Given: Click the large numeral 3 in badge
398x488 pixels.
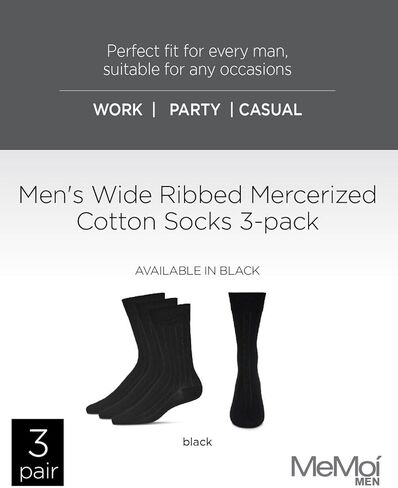Looking at the screenshot, I should [38, 443].
